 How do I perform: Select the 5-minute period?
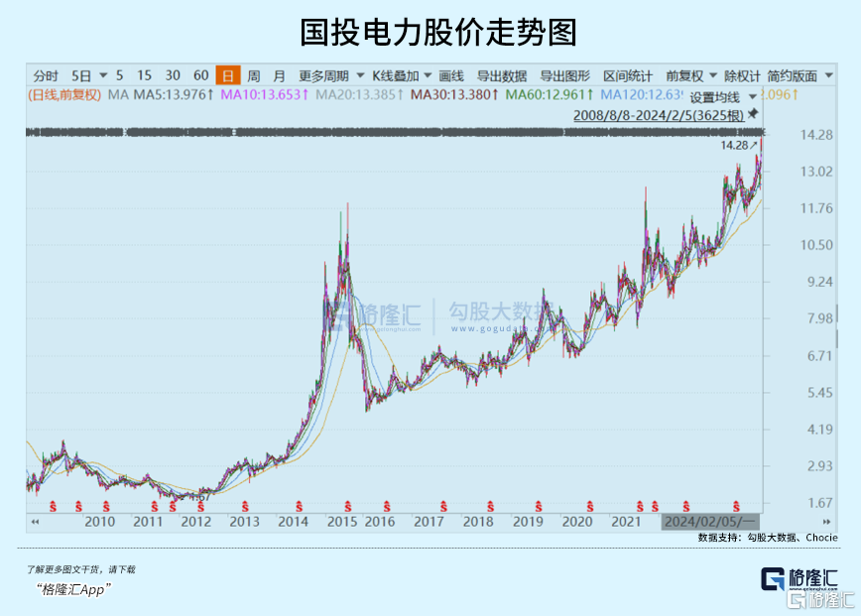tap(119, 75)
